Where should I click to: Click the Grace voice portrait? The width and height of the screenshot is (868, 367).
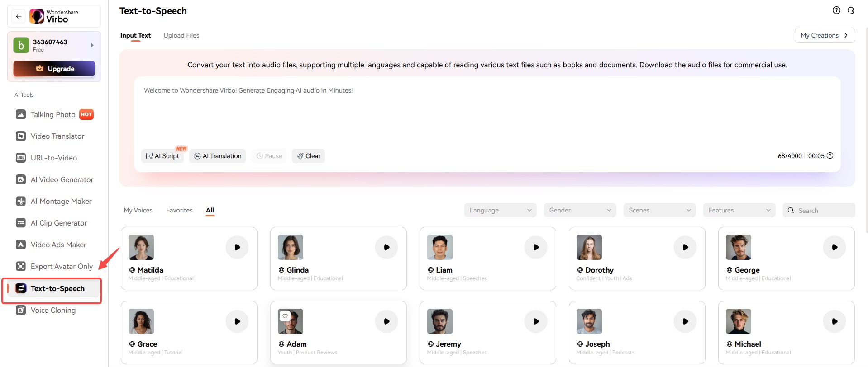tap(141, 321)
